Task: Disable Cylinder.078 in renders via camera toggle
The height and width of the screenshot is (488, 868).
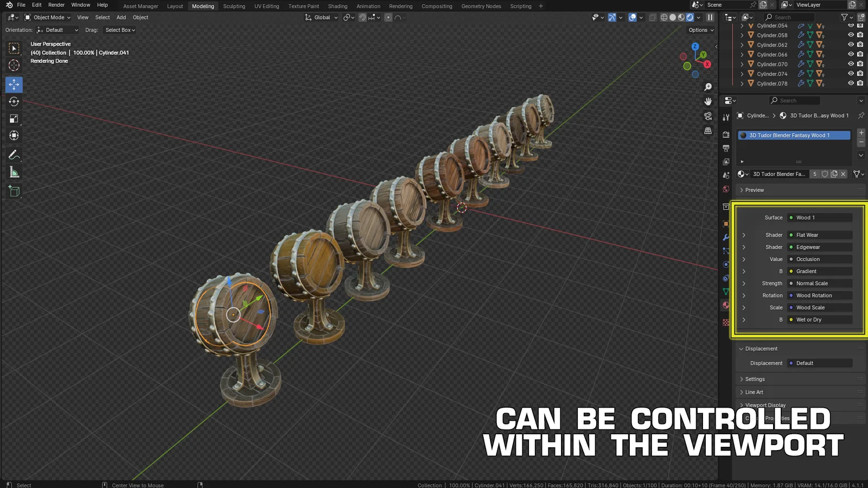Action: [860, 83]
